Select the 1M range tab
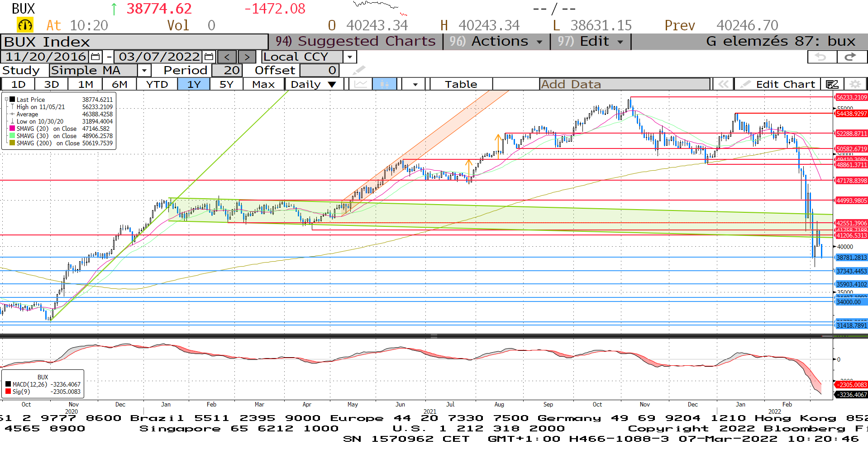 85,84
